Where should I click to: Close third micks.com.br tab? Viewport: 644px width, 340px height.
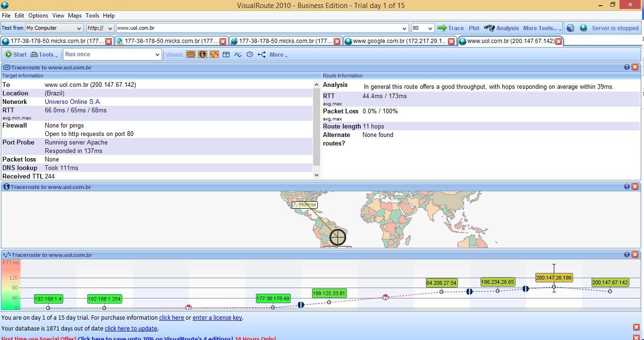click(337, 42)
